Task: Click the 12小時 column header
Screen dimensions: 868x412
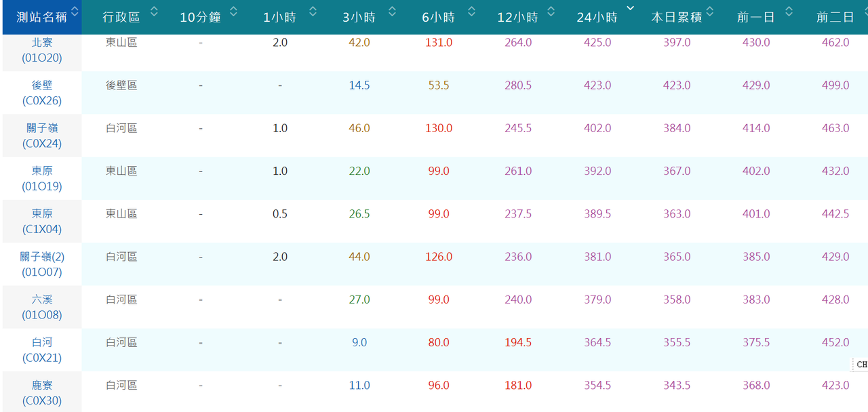Action: [x=518, y=17]
